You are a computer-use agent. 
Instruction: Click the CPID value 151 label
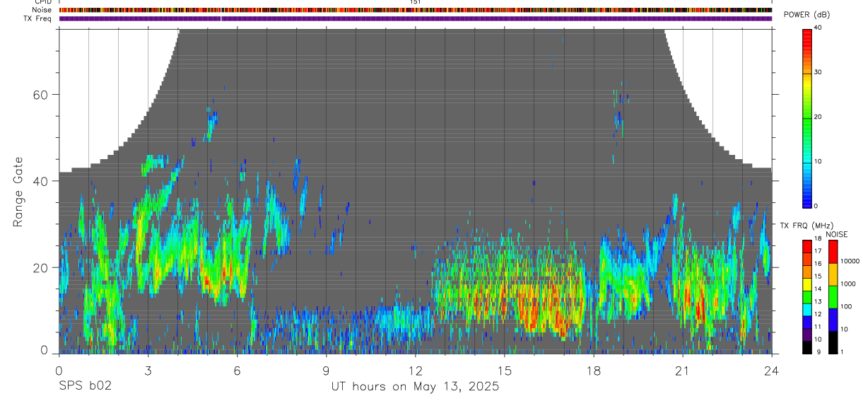point(416,2)
